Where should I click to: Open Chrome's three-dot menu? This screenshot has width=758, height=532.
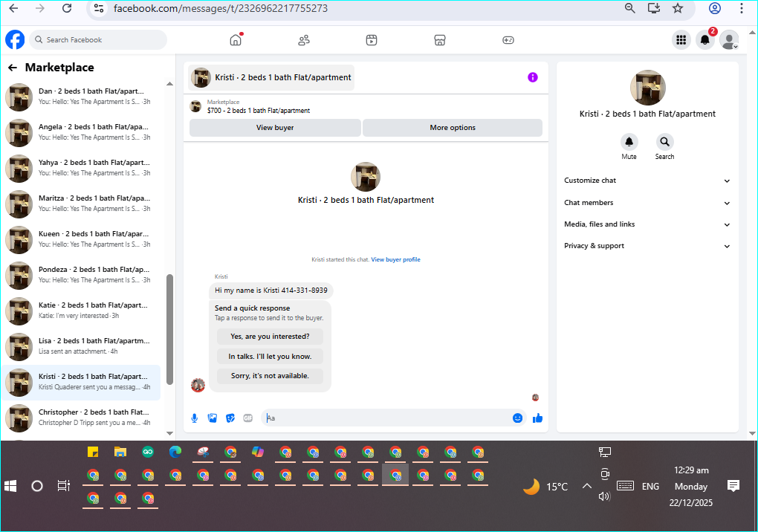(742, 8)
